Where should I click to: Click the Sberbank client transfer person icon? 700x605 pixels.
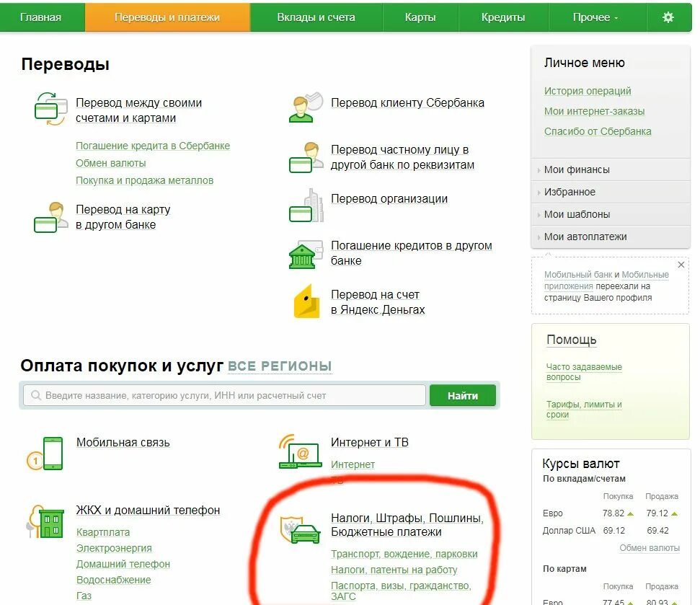306,107
